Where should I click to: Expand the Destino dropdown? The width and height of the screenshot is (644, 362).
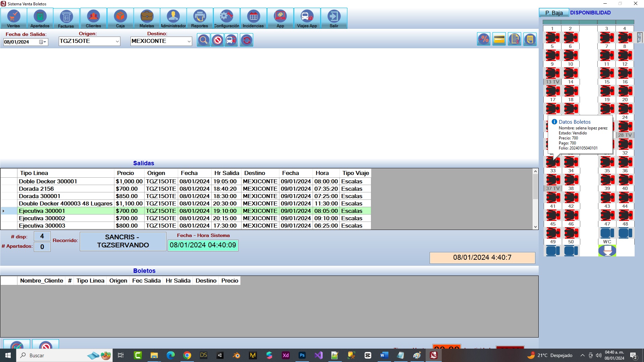coord(189,41)
